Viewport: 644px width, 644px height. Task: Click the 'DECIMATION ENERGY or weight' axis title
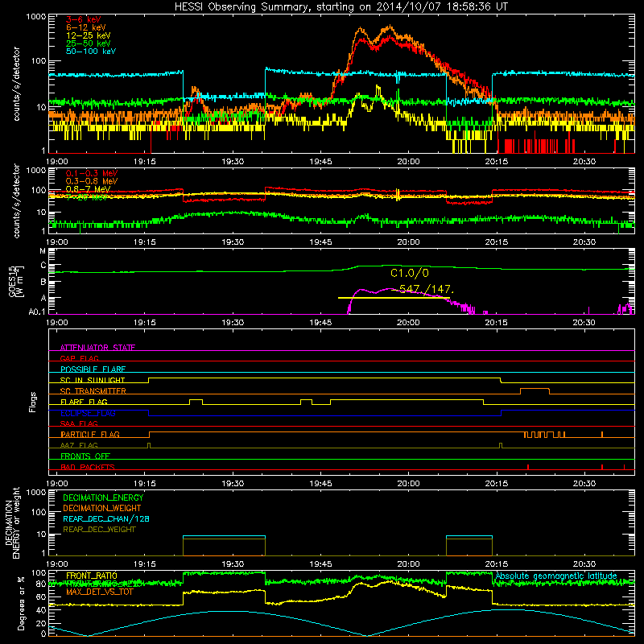click(x=12, y=522)
